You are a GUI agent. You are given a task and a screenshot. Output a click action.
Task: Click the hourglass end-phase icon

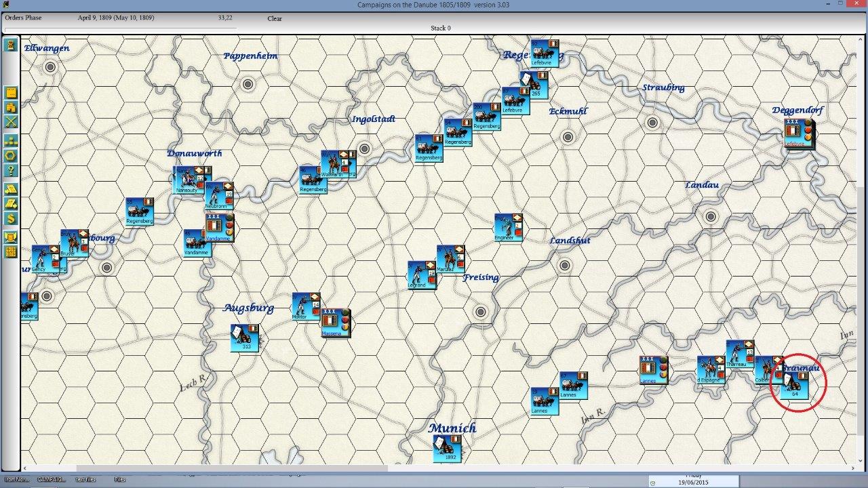point(10,45)
